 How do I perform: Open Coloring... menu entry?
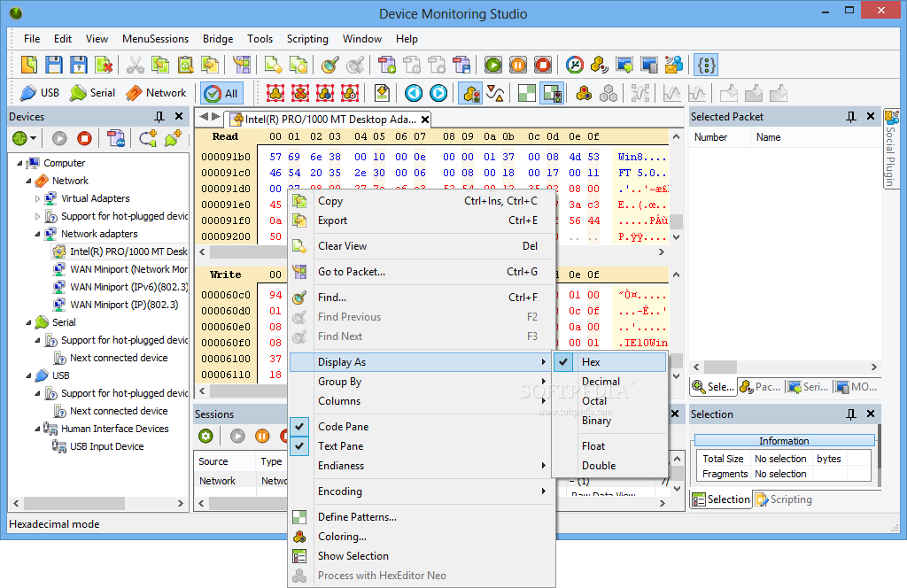coord(422,537)
